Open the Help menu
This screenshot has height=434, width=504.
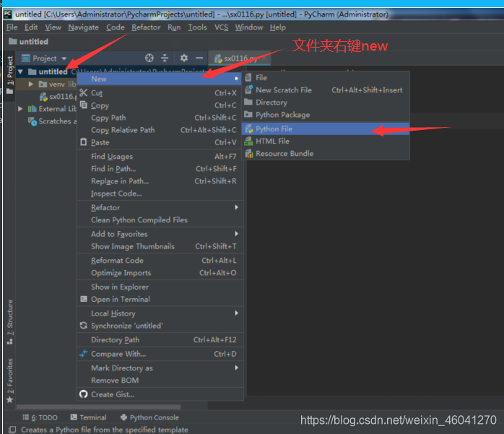pos(278,27)
